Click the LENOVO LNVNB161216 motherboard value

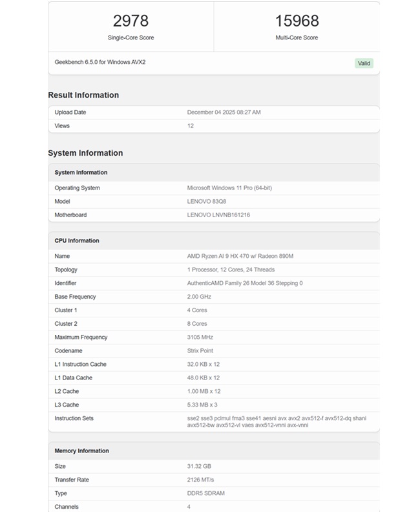pos(218,215)
